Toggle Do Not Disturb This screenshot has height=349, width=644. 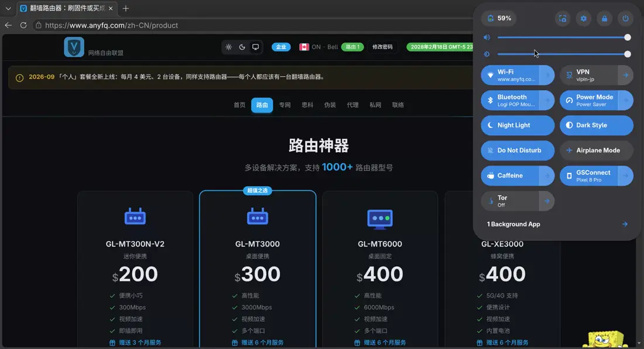point(518,150)
